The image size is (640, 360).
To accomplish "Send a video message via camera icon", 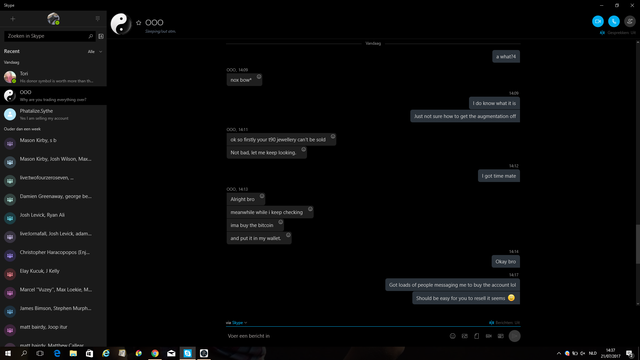I will click(x=489, y=336).
